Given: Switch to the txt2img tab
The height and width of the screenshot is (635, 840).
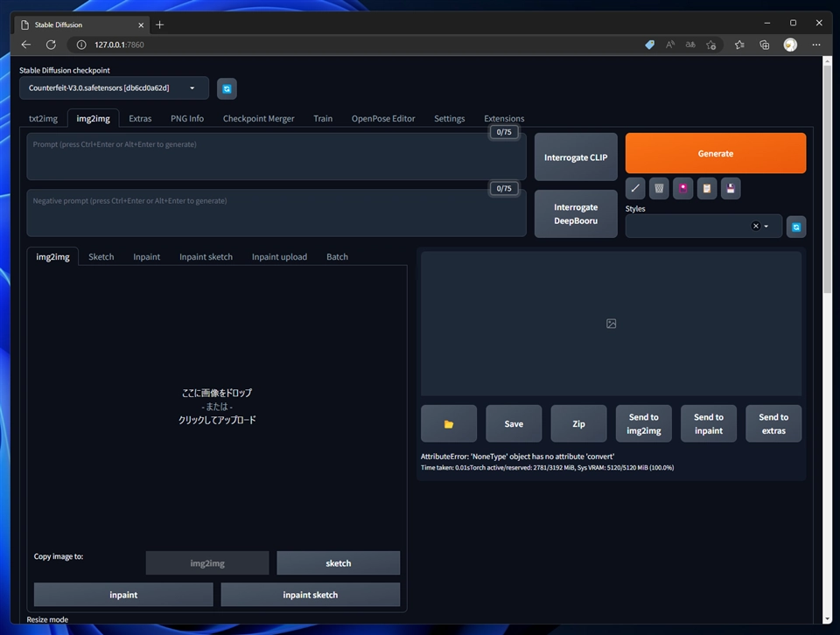Looking at the screenshot, I should [x=44, y=118].
